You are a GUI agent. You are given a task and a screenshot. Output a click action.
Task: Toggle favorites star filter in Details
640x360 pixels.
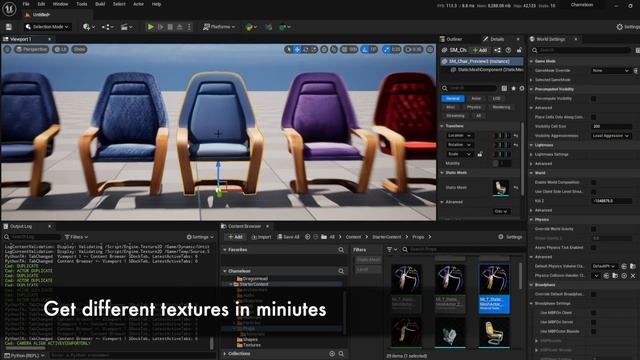513,88
